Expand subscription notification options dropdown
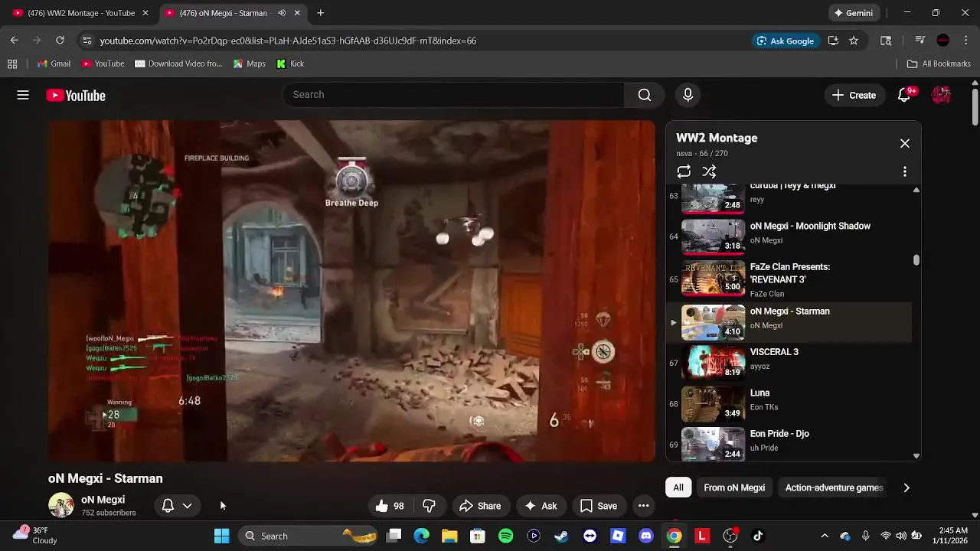Viewport: 980px width, 551px height. point(187,506)
